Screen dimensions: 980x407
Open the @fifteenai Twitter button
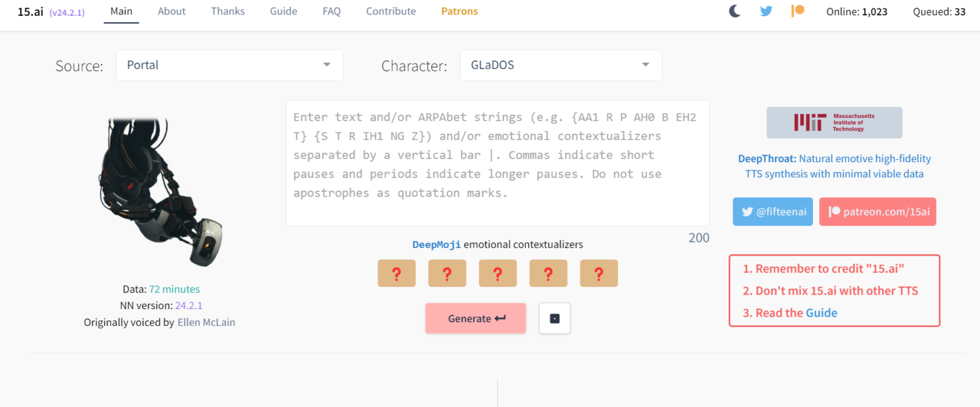(772, 212)
